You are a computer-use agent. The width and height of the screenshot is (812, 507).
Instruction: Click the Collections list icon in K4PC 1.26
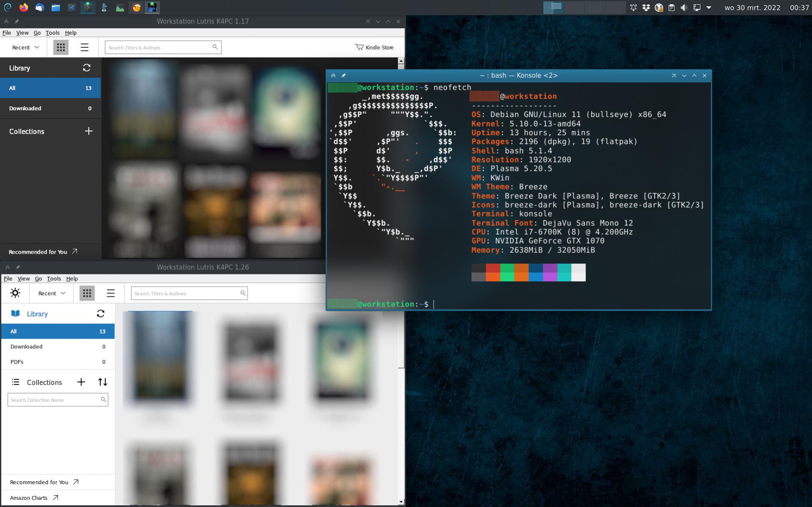coord(16,382)
